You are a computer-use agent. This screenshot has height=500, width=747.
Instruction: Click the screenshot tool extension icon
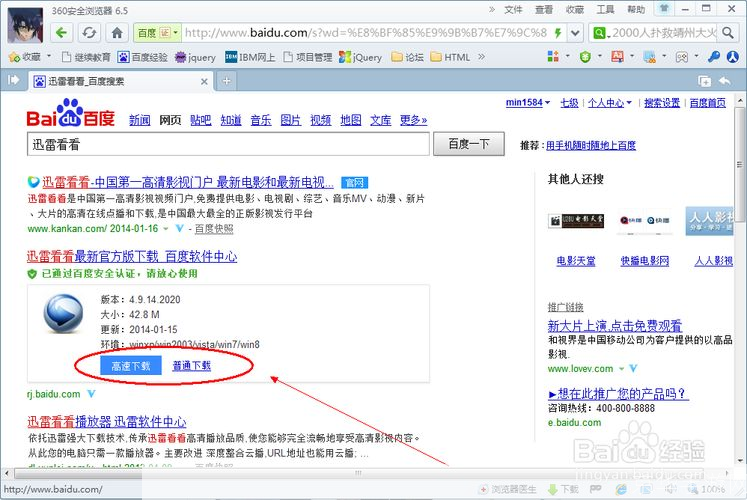[649, 57]
